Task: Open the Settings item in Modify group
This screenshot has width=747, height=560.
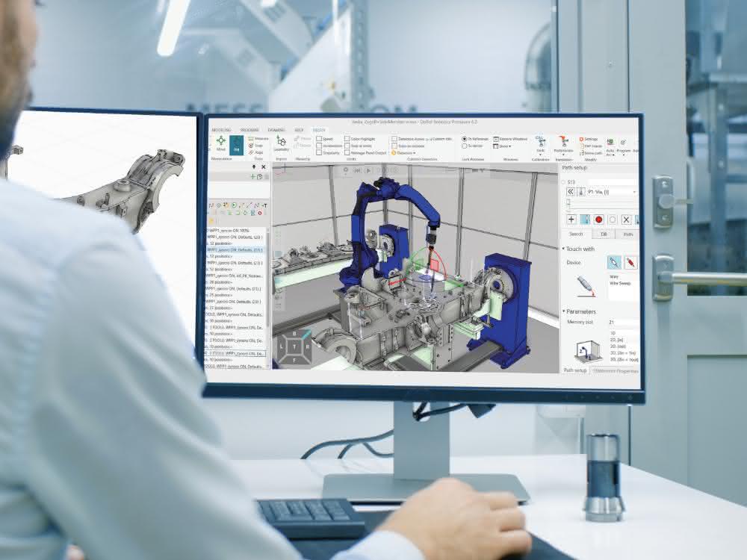Action: [589, 139]
